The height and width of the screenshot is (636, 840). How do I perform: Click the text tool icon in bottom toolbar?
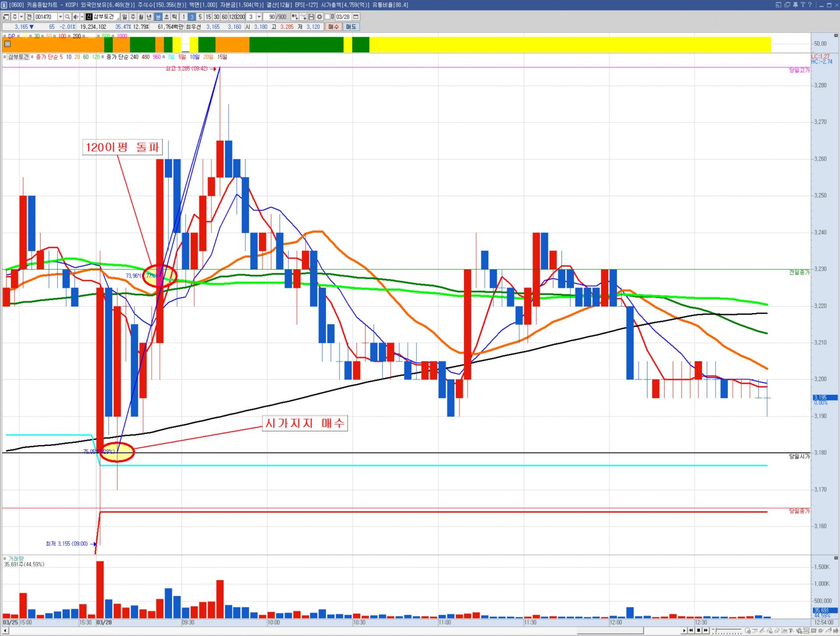tap(791, 631)
